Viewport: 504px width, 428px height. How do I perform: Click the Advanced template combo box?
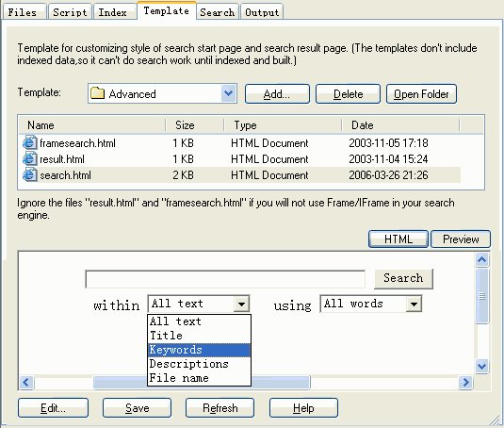tap(162, 93)
